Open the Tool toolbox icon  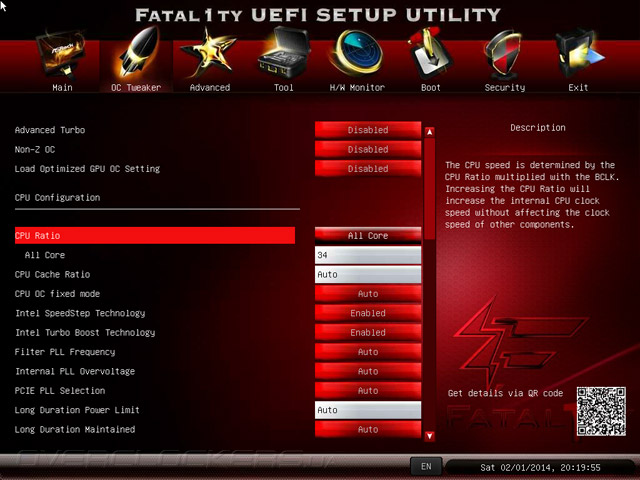pos(284,52)
